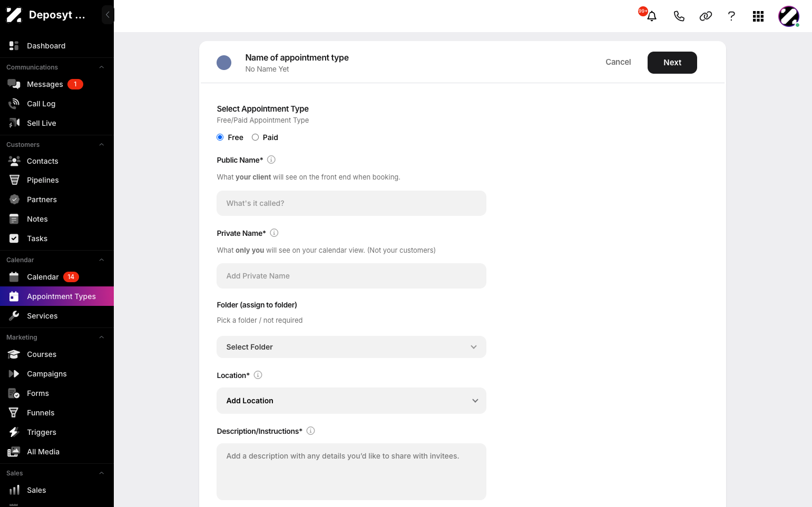The width and height of the screenshot is (812, 507).
Task: Open Campaigns menu item
Action: pyautogui.click(x=57, y=374)
